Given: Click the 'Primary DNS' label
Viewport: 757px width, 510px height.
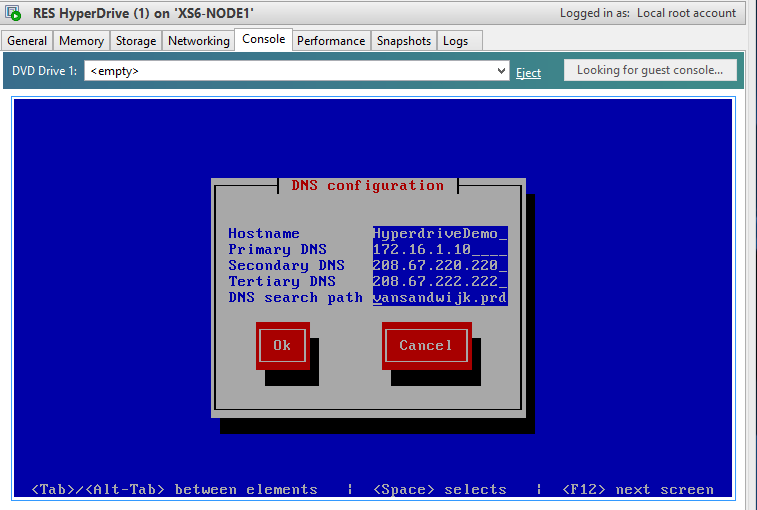Looking at the screenshot, I should point(278,250).
